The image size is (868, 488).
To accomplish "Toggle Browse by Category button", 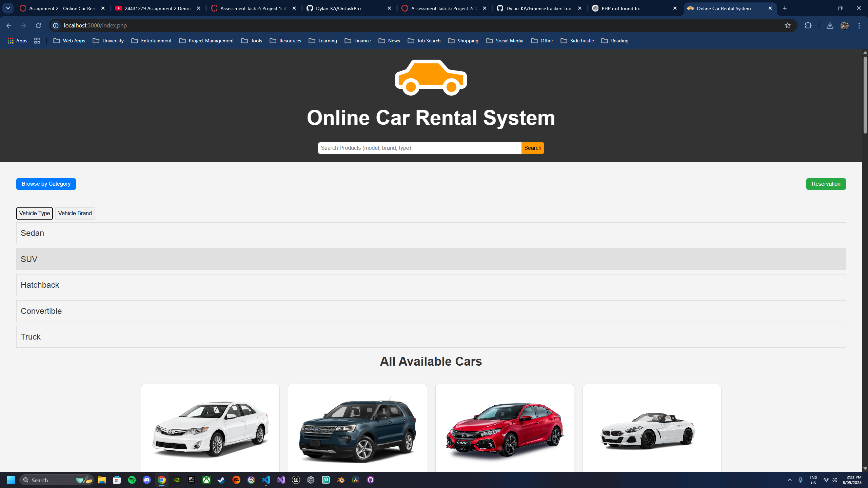I will click(46, 184).
